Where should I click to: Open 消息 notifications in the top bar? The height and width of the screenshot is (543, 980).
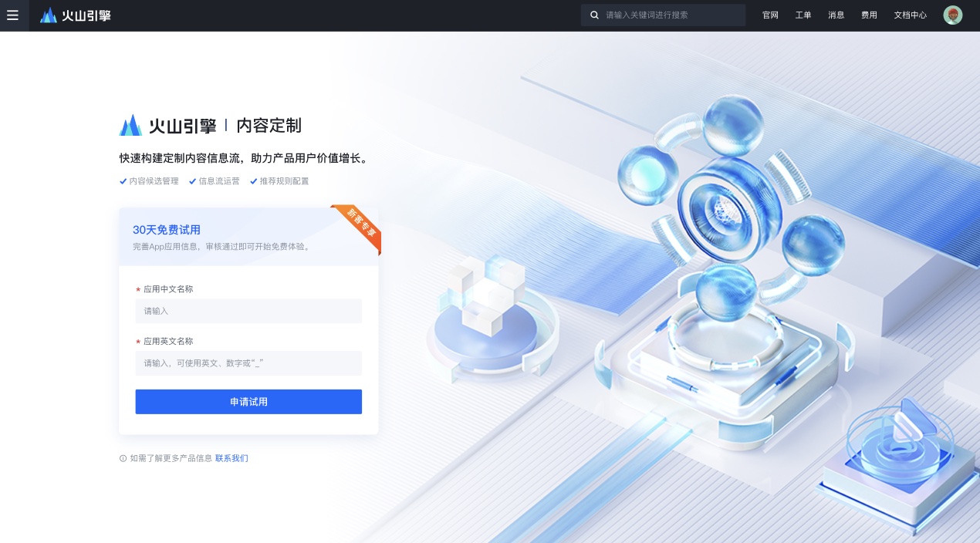point(836,15)
